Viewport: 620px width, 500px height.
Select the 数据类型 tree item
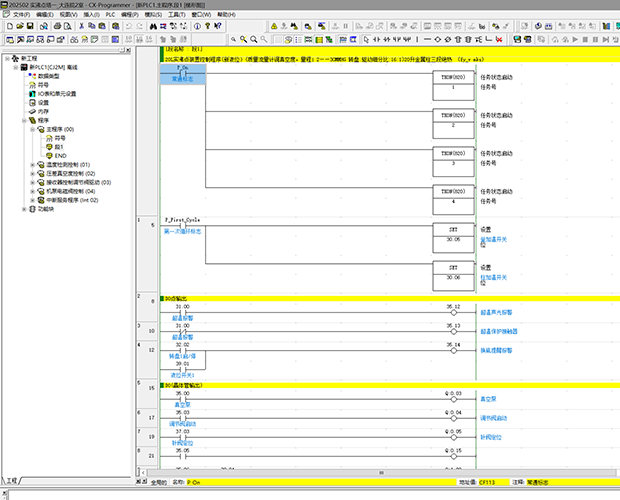48,76
